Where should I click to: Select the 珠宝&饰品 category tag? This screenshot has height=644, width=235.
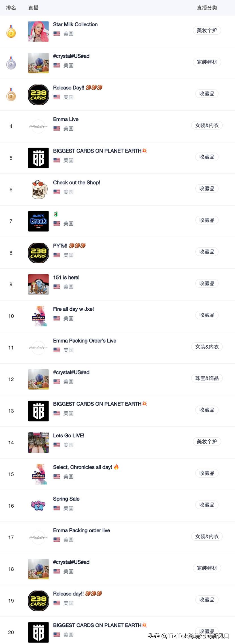tap(207, 378)
